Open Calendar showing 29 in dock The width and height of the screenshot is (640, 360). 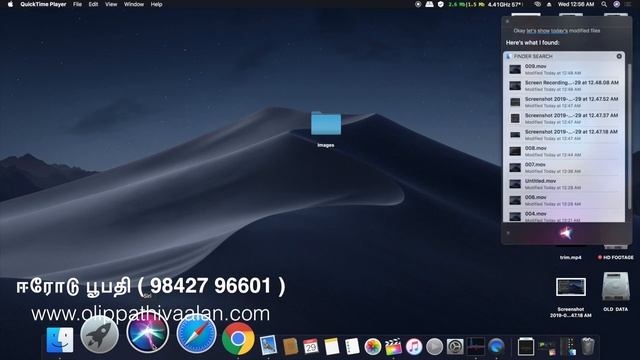pos(311,347)
